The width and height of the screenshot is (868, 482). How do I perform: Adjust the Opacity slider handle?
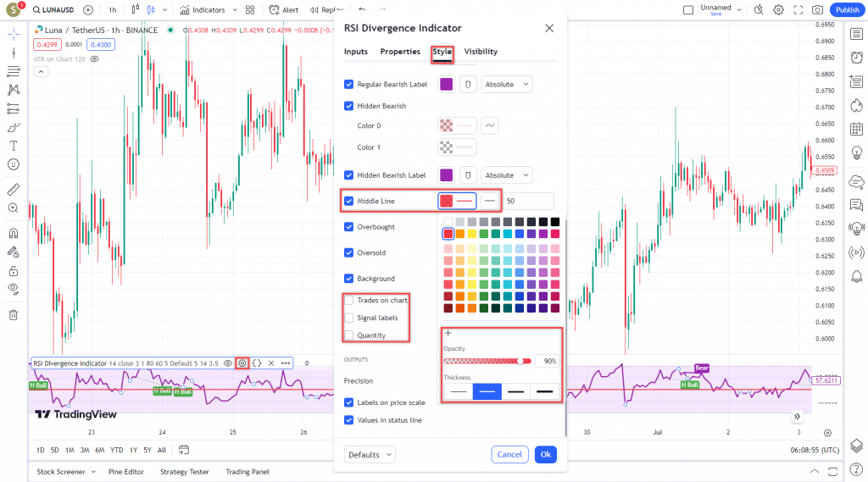(520, 361)
